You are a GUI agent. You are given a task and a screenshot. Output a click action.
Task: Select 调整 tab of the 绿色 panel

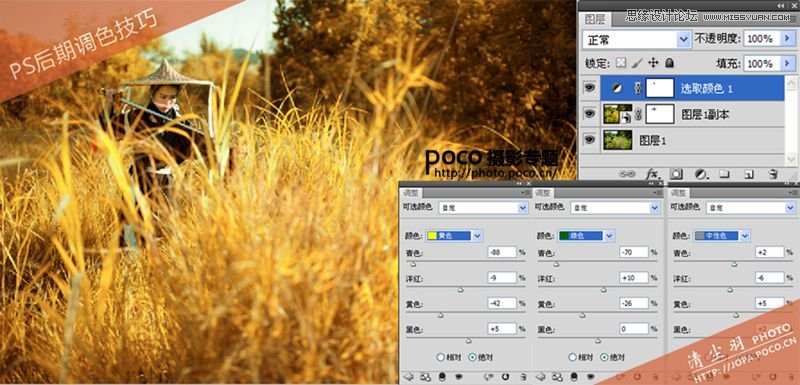pyautogui.click(x=543, y=193)
